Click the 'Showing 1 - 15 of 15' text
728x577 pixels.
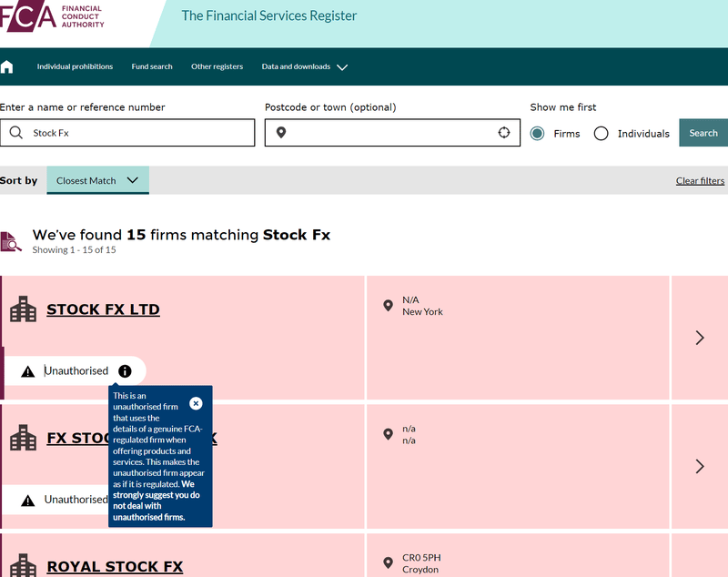74,249
